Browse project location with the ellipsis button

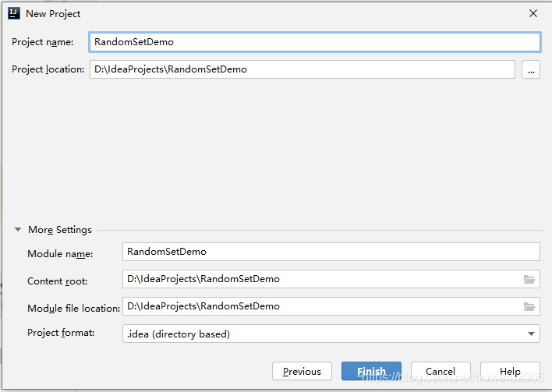pyautogui.click(x=531, y=69)
